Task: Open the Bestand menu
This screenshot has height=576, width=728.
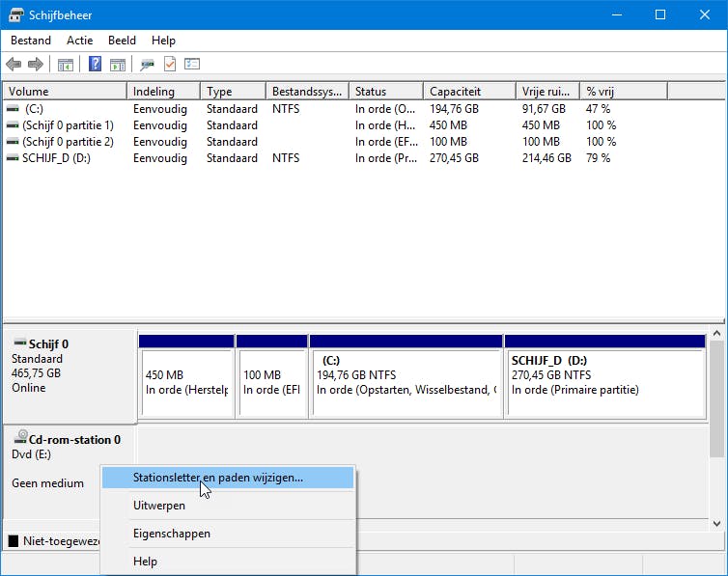Action: tap(31, 41)
